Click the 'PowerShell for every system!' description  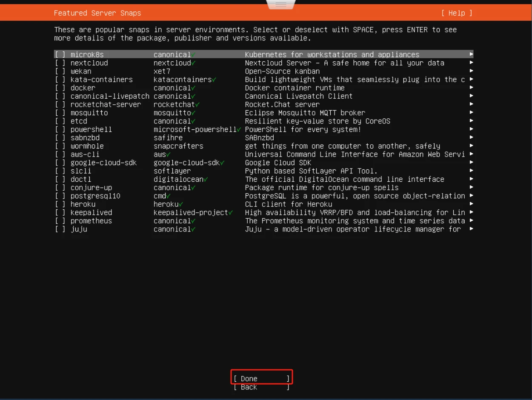click(303, 129)
